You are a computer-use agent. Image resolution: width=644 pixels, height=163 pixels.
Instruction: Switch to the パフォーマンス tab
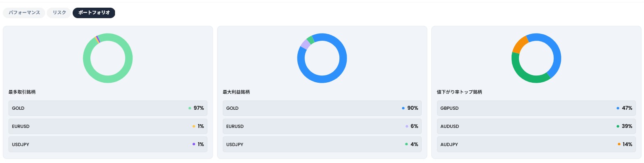click(x=24, y=13)
